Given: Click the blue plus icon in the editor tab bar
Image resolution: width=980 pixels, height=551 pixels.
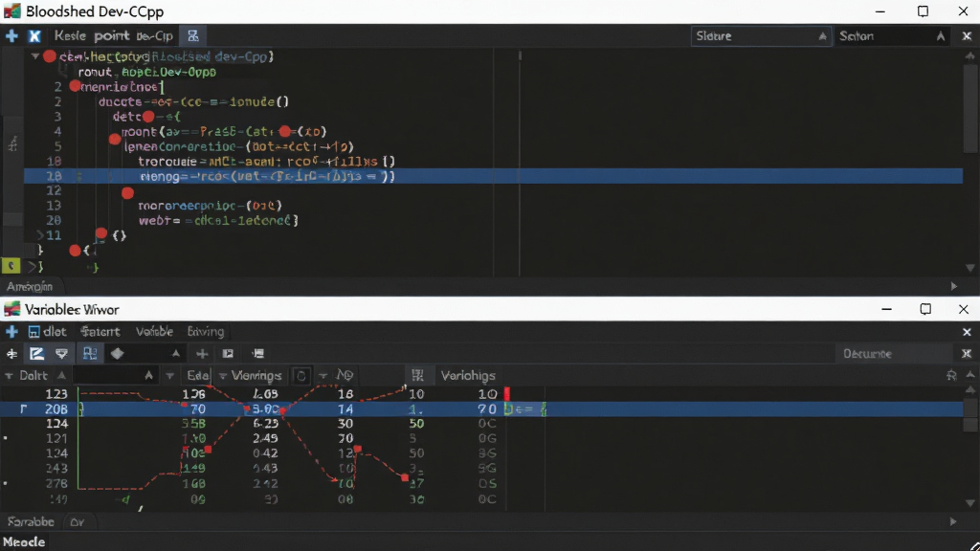Looking at the screenshot, I should click(11, 36).
